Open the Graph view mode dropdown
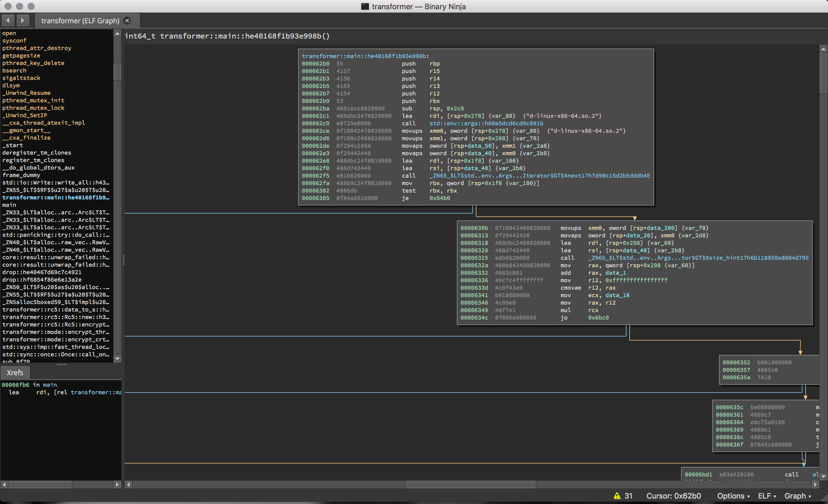This screenshot has width=828, height=504. pyautogui.click(x=798, y=496)
